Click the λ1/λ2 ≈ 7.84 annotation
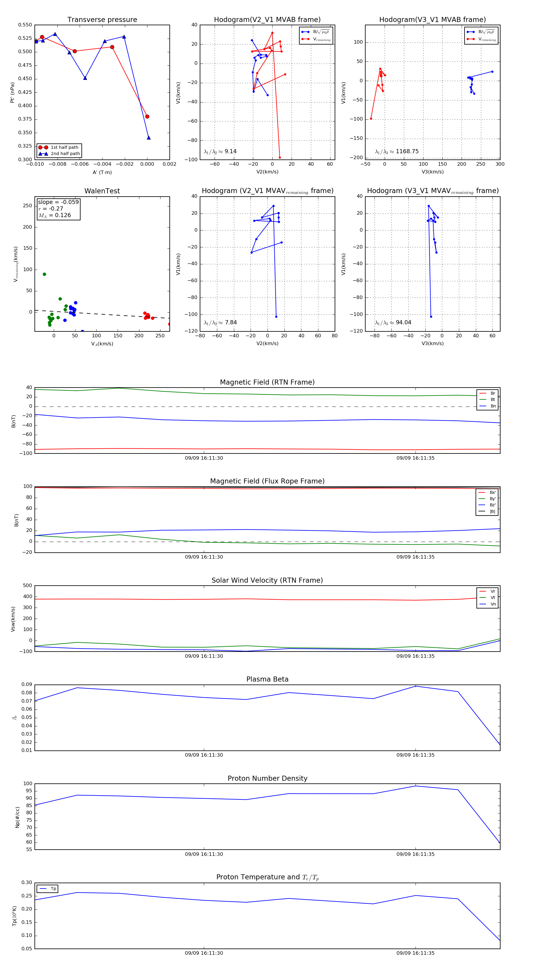Image resolution: width=535 pixels, height=980 pixels. point(220,323)
